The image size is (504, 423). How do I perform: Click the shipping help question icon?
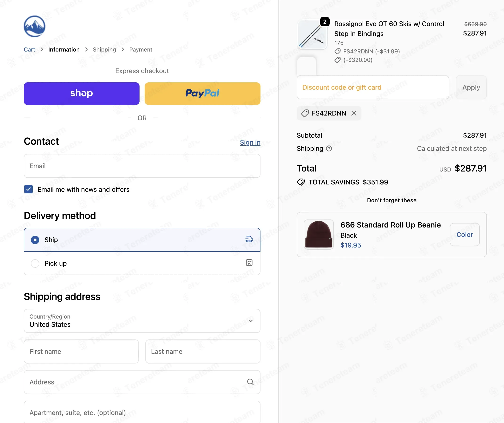(329, 148)
